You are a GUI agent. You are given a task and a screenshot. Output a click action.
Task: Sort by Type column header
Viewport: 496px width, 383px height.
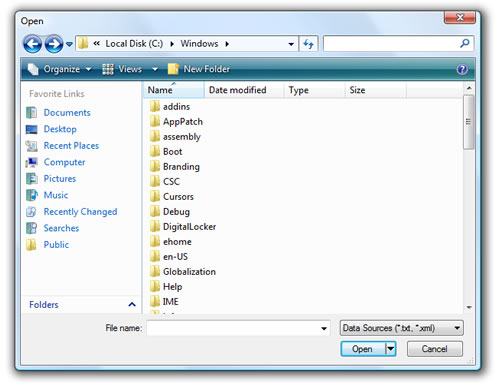point(314,90)
